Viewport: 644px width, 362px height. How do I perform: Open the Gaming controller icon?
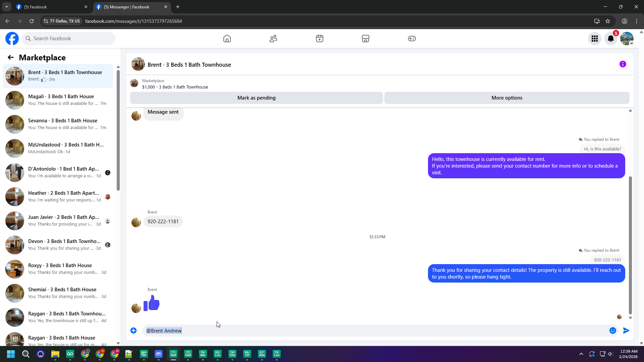click(x=412, y=39)
